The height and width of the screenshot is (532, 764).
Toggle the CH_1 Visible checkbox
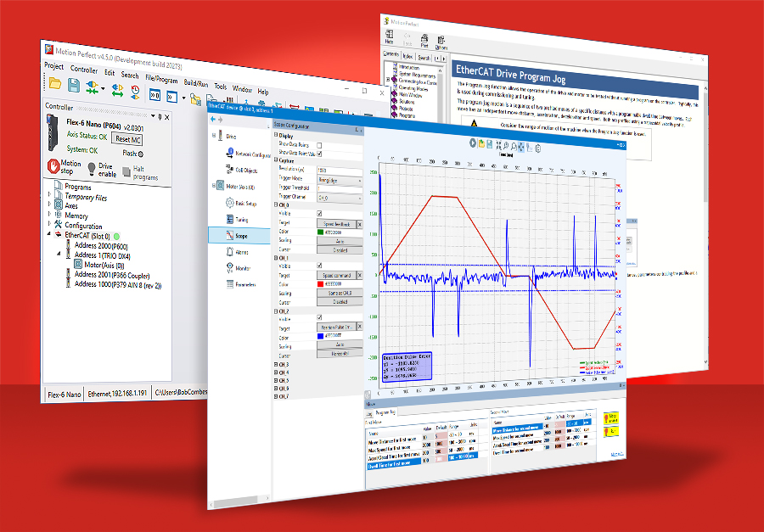point(319,266)
